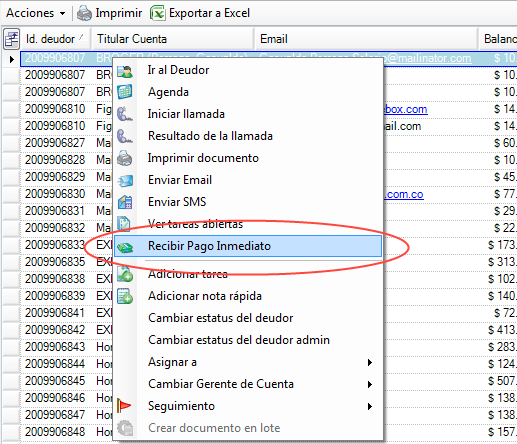
Task: Click the Agenda calendar icon
Action: (x=125, y=92)
